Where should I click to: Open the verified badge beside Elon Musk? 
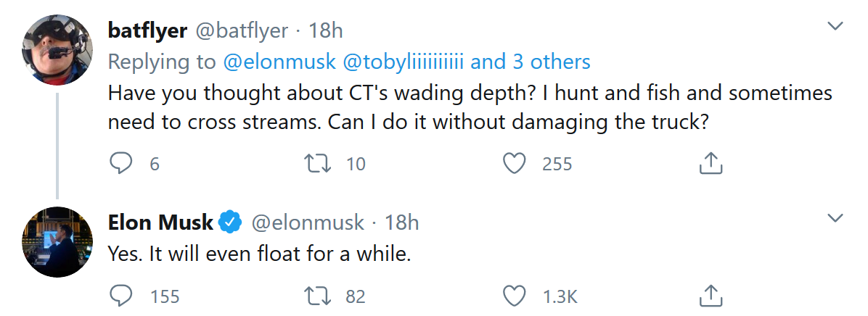click(x=230, y=223)
